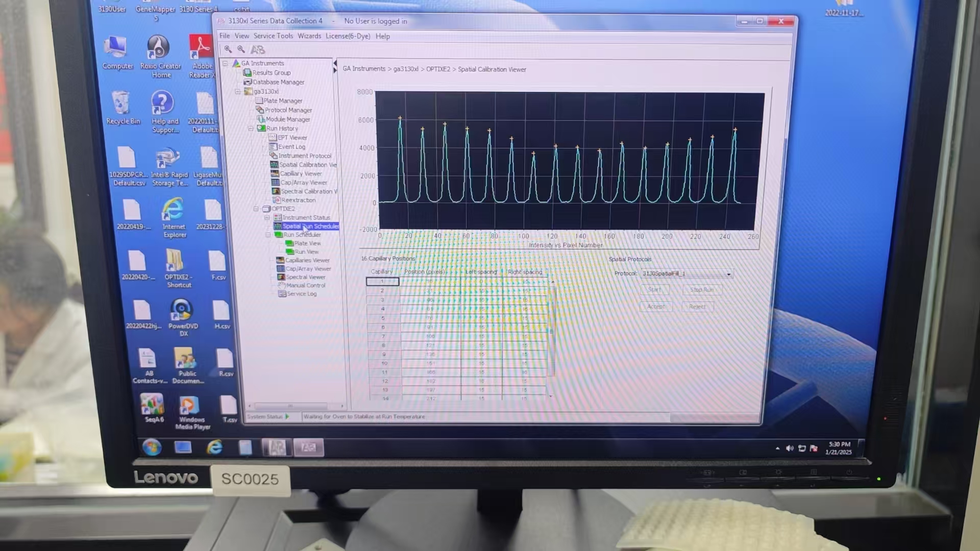Open Plate Manager in the tree
Image resolution: width=980 pixels, height=551 pixels.
(x=282, y=101)
